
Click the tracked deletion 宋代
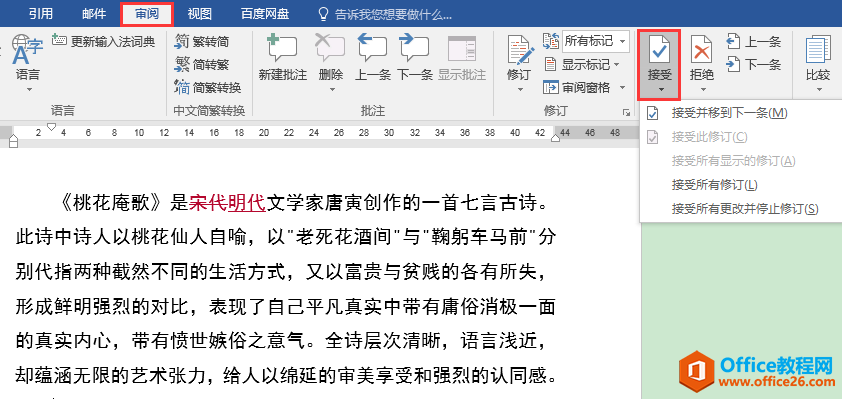tap(208, 203)
